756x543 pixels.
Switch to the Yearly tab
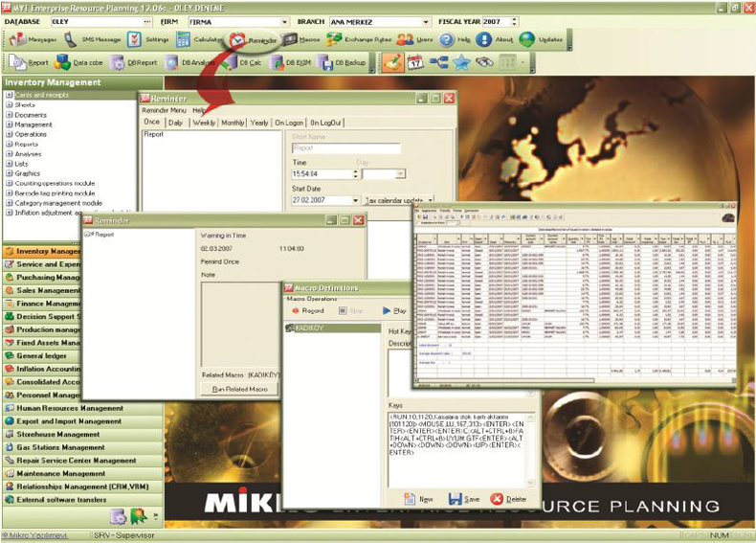pyautogui.click(x=259, y=123)
